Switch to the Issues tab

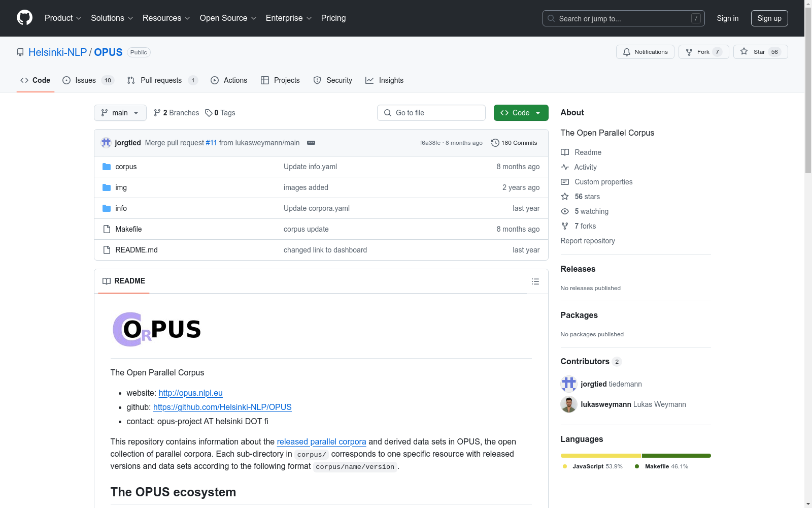point(88,80)
